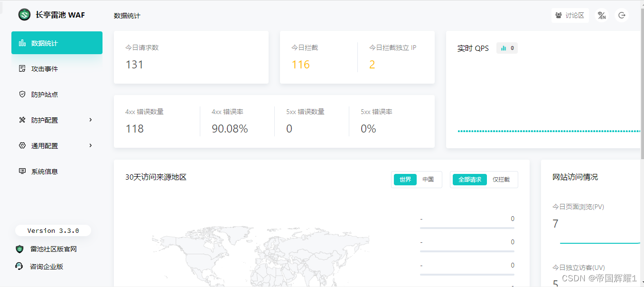The height and width of the screenshot is (287, 644).
Task: Switch map view to 中国
Action: (429, 180)
